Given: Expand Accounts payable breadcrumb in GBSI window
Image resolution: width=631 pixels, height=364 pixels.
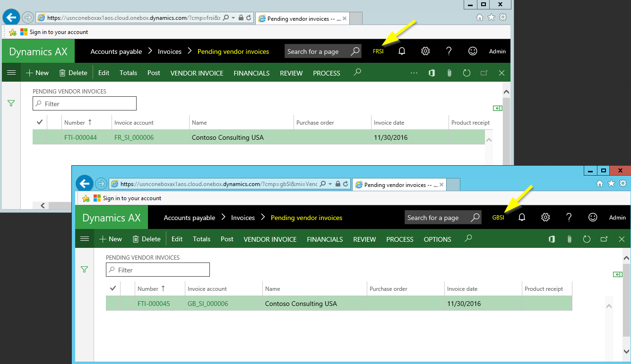Looking at the screenshot, I should click(x=189, y=218).
